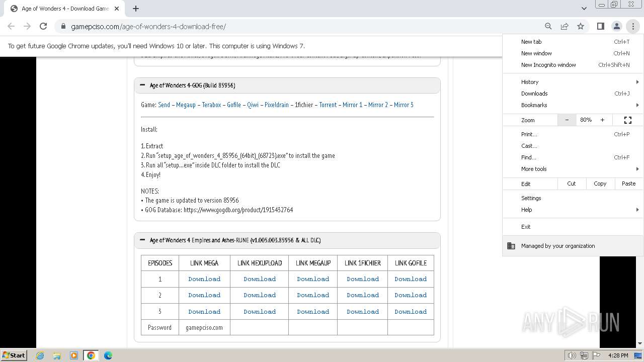Exit Chrome via menu
Image resolution: width=644 pixels, height=362 pixels.
[x=573, y=227]
